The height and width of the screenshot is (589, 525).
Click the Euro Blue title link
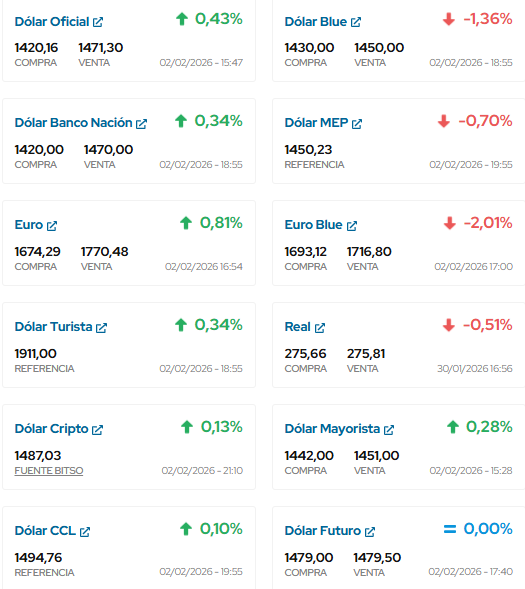tap(314, 225)
